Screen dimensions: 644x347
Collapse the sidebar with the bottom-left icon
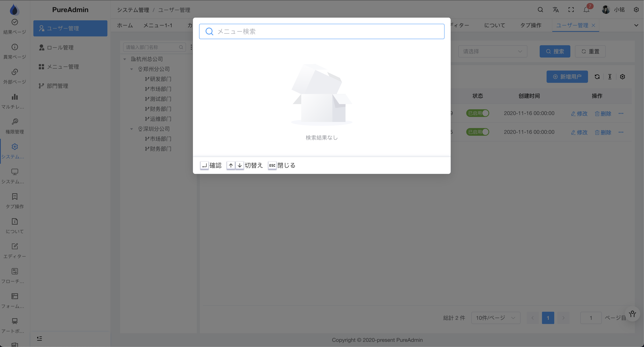[x=40, y=338]
